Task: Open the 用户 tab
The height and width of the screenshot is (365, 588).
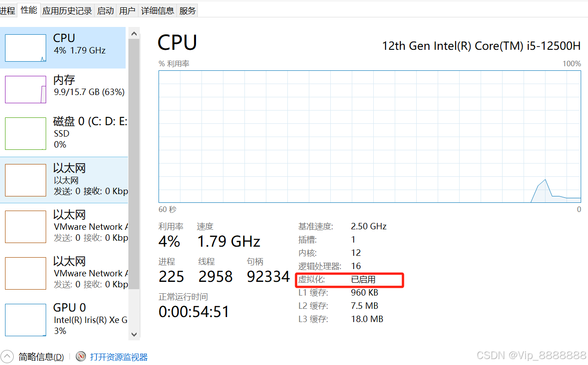Action: coord(127,11)
